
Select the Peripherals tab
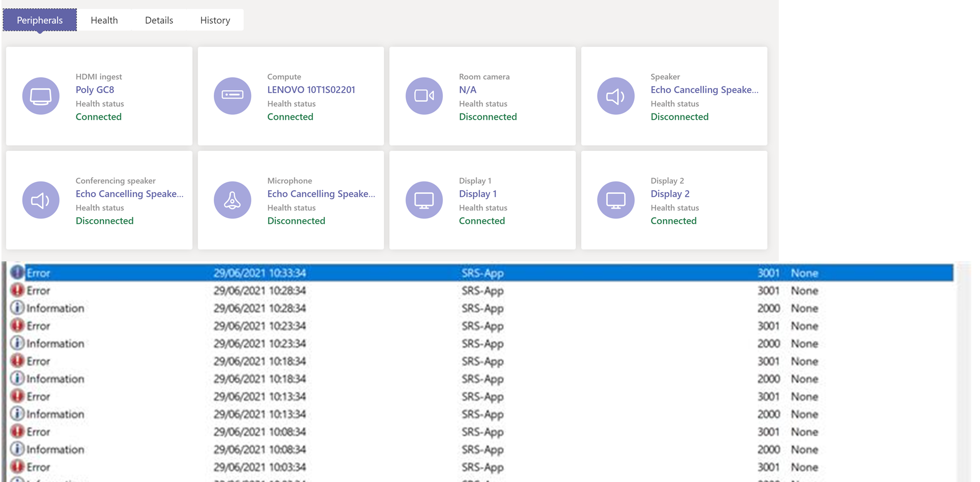click(x=40, y=20)
